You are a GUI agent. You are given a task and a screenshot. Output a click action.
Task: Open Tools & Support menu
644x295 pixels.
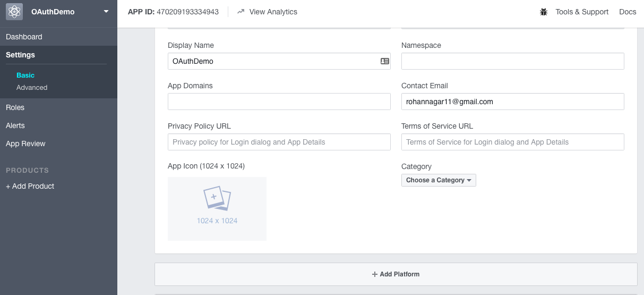(x=582, y=12)
